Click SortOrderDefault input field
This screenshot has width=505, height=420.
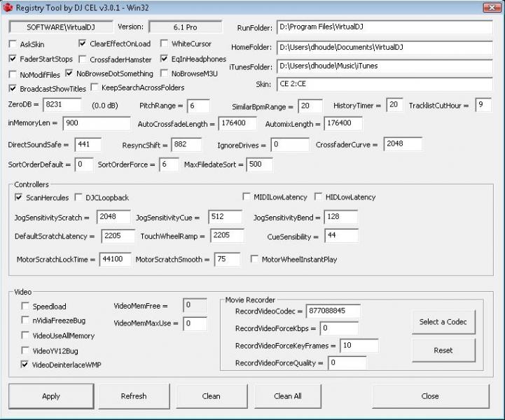[x=84, y=164]
